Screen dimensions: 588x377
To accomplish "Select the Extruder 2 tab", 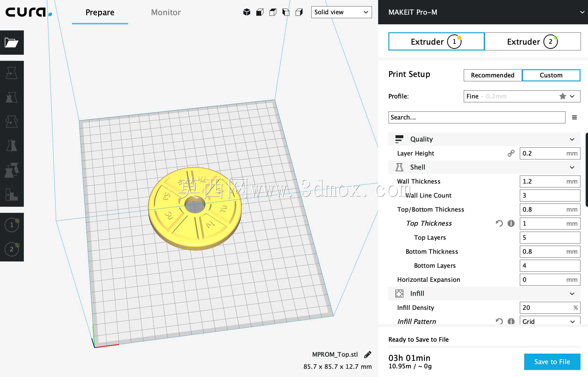I will click(x=532, y=42).
